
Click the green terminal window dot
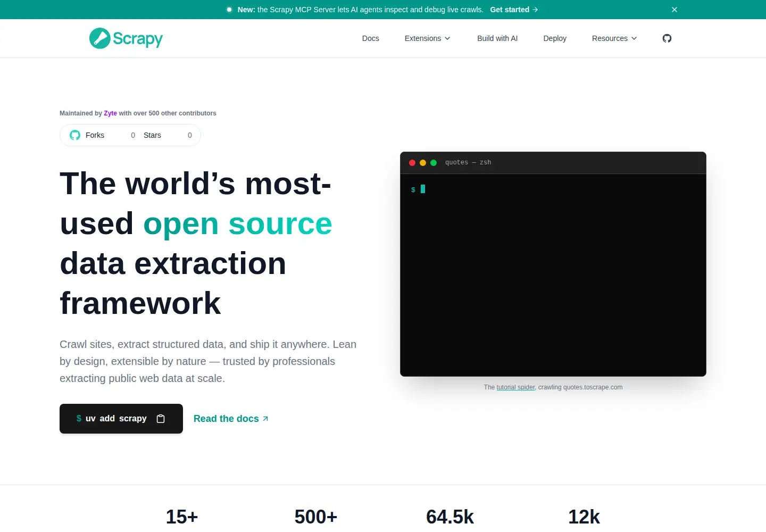pyautogui.click(x=434, y=163)
